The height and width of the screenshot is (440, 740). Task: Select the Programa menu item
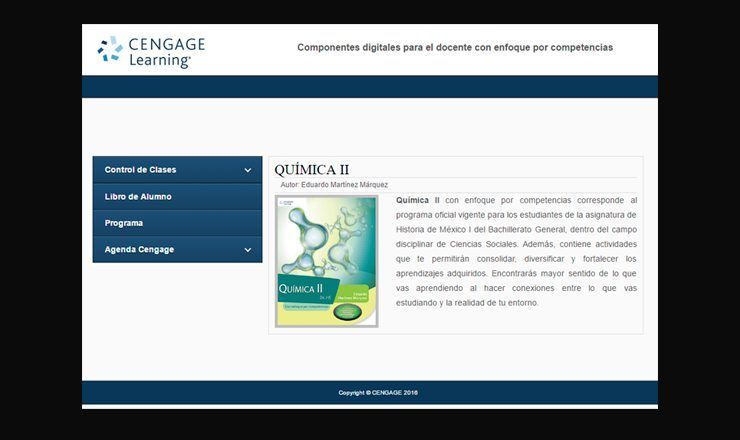(x=177, y=223)
